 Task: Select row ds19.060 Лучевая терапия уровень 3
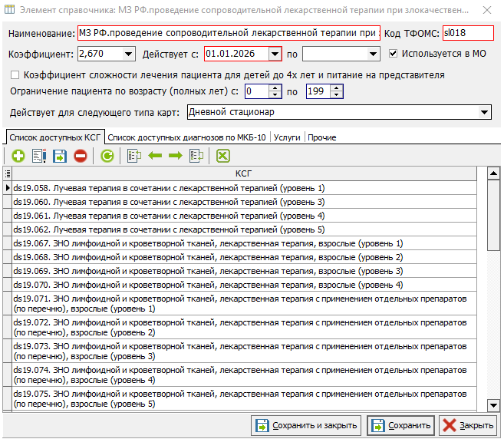(244, 202)
